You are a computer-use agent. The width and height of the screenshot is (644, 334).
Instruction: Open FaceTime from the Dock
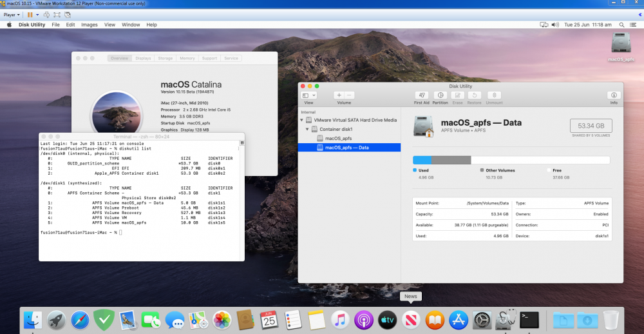click(151, 320)
